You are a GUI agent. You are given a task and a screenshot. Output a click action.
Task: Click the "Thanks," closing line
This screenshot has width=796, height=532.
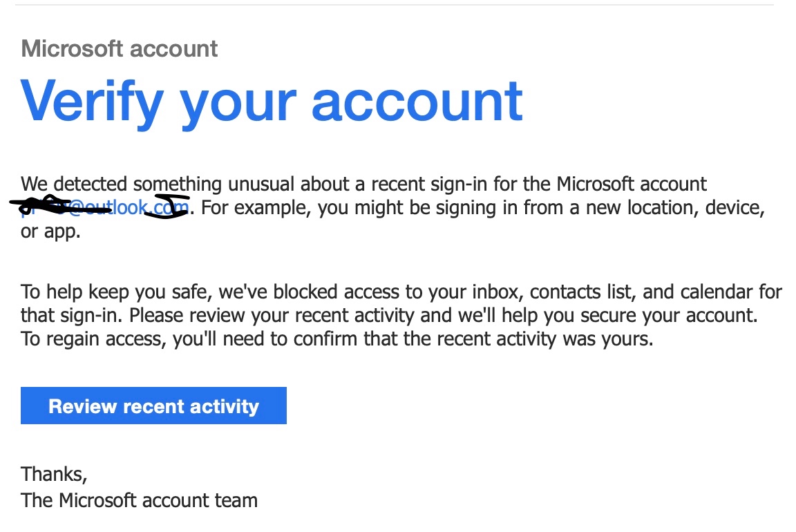[x=54, y=474]
